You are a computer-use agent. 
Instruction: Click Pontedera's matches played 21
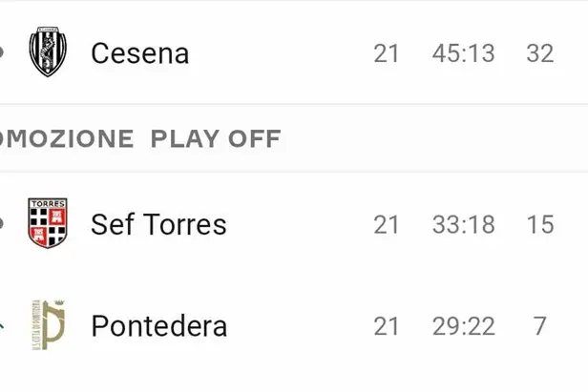[x=386, y=326]
